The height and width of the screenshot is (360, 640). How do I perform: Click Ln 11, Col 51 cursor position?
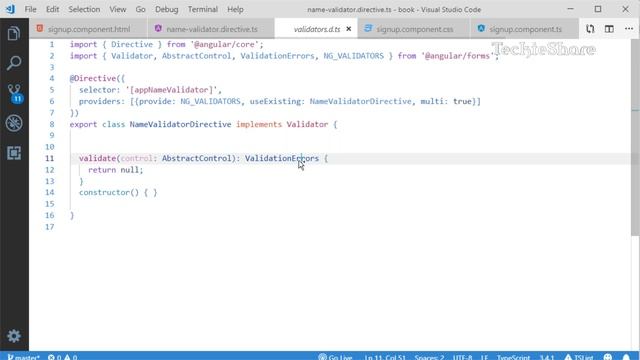pos(385,357)
